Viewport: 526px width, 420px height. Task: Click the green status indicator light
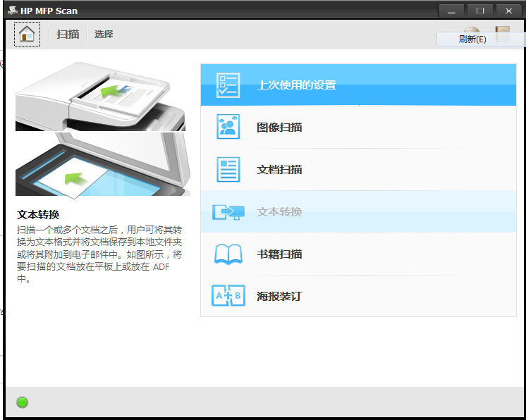pyautogui.click(x=22, y=402)
